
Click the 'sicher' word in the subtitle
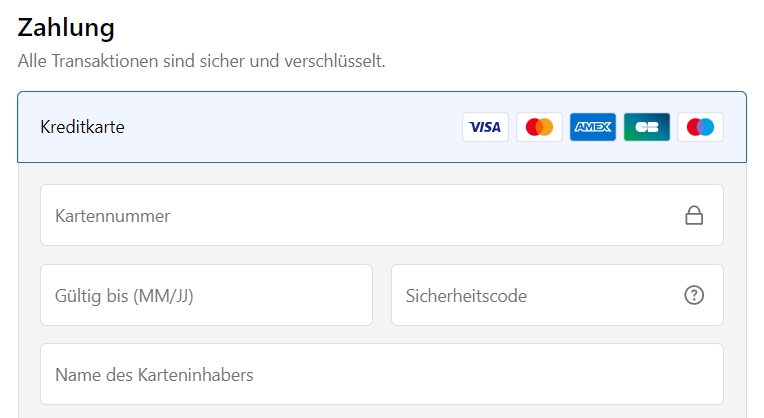pos(222,61)
